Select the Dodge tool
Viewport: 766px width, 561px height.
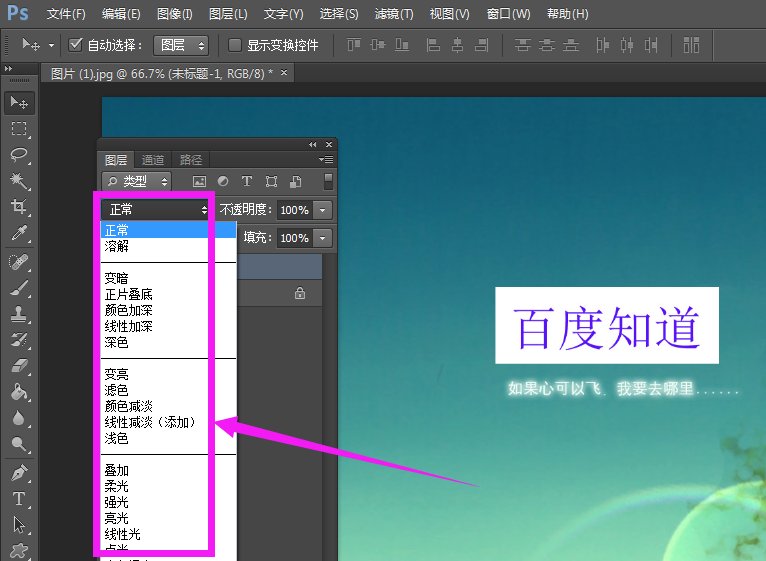(19, 444)
